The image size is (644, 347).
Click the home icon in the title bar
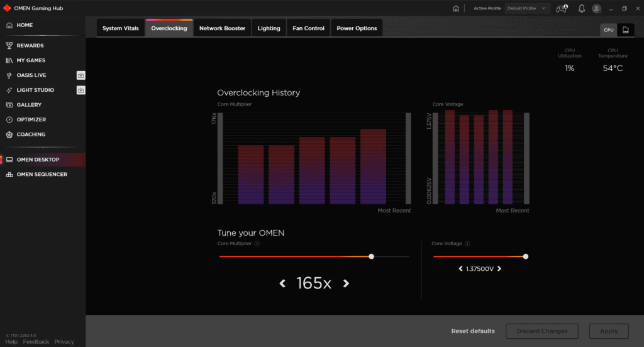[x=456, y=8]
